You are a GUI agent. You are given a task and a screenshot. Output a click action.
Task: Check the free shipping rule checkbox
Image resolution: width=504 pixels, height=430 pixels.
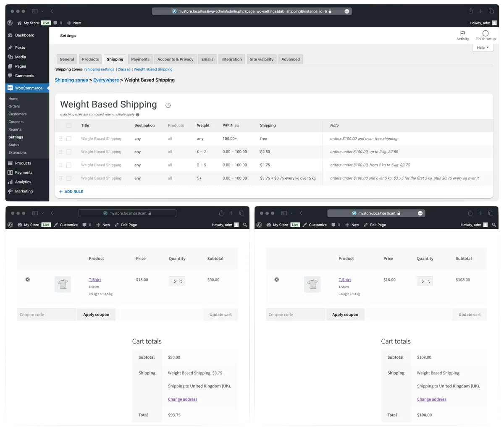click(x=69, y=139)
